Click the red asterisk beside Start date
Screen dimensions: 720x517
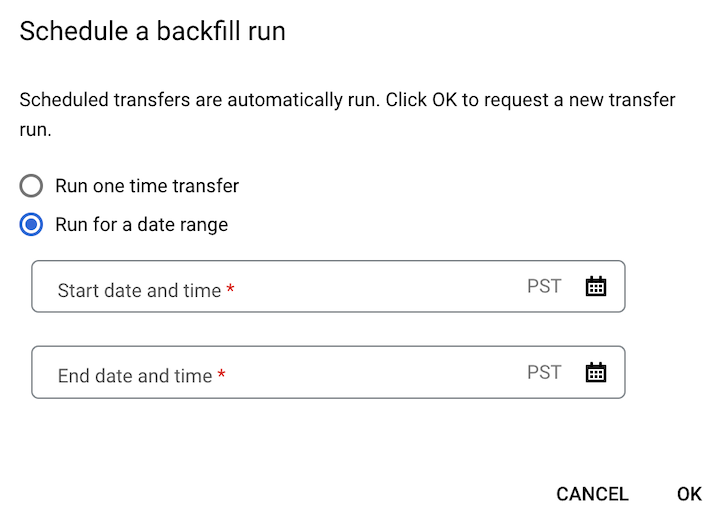(x=231, y=290)
